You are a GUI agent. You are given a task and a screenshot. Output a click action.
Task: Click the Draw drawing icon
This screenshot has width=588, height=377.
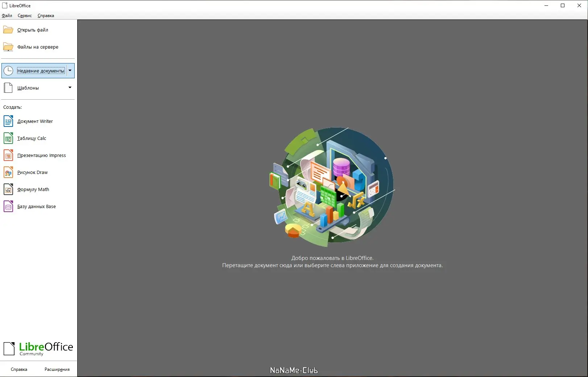pyautogui.click(x=8, y=172)
